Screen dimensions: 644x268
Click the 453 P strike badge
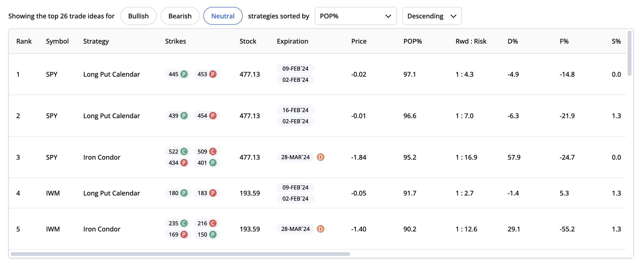207,74
